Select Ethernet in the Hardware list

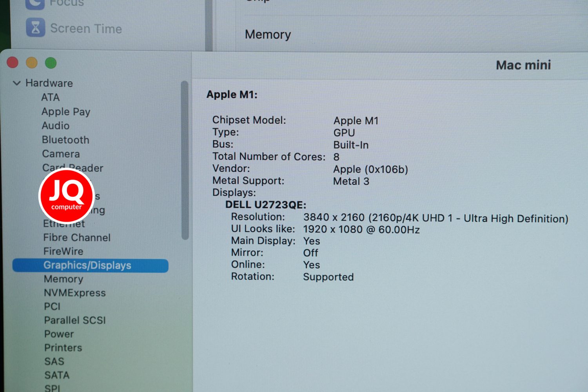(x=64, y=224)
